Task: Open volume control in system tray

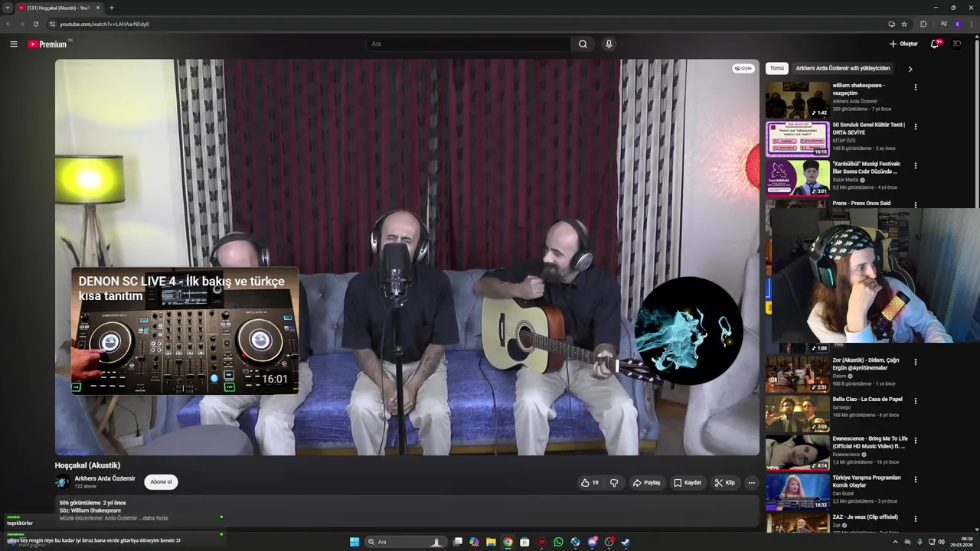Action: tap(941, 542)
